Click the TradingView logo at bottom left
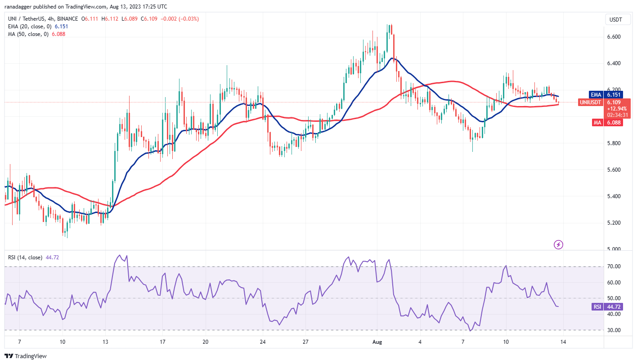Viewport: 637px width, 364px height. 26,355
